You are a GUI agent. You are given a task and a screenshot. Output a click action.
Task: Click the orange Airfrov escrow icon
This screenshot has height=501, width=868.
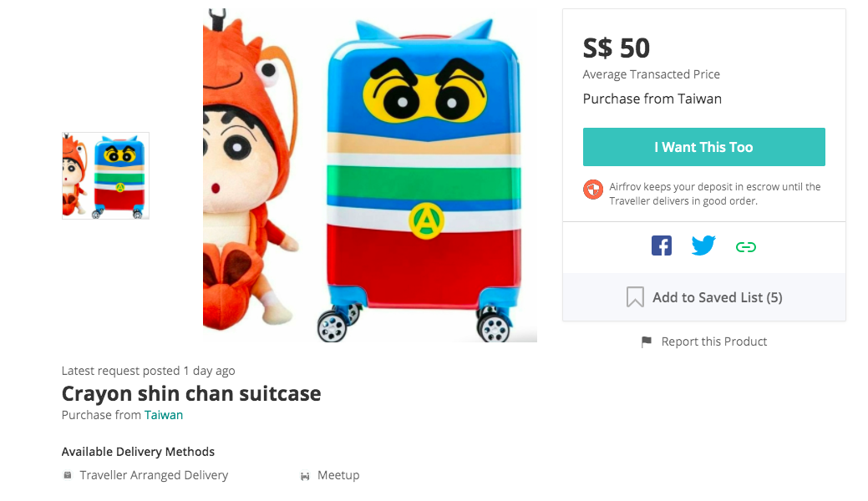pyautogui.click(x=593, y=190)
